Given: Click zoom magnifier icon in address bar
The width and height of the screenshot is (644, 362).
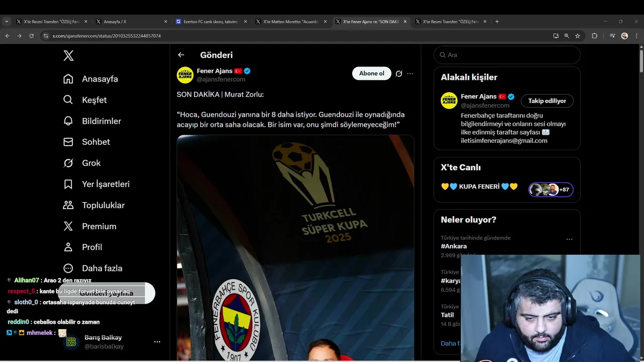Looking at the screenshot, I should (567, 36).
